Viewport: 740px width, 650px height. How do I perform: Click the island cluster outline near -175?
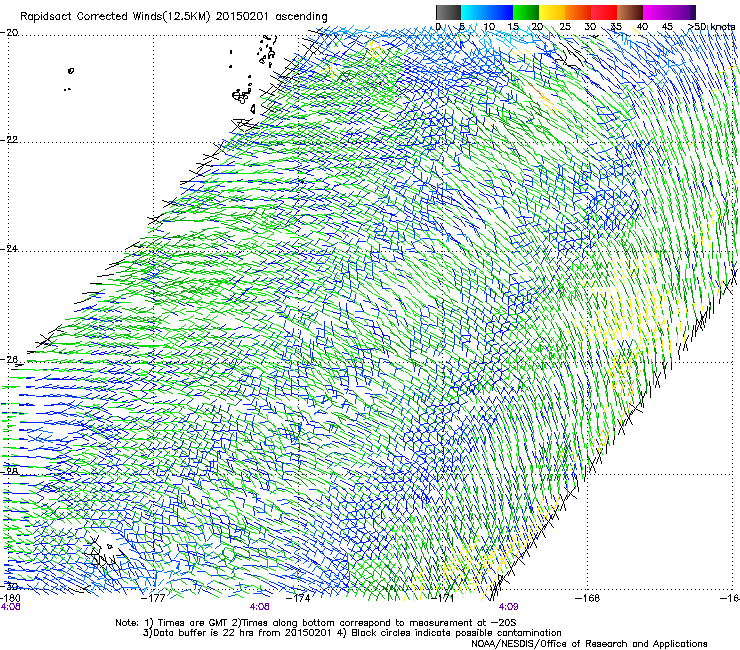(x=242, y=96)
